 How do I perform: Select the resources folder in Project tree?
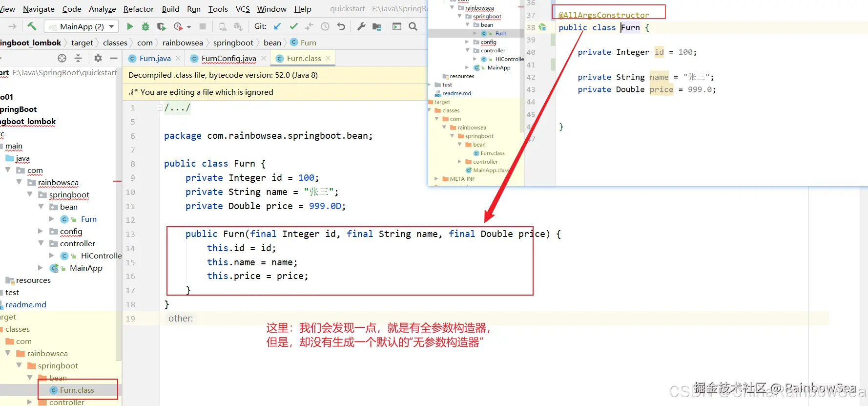pyautogui.click(x=33, y=280)
